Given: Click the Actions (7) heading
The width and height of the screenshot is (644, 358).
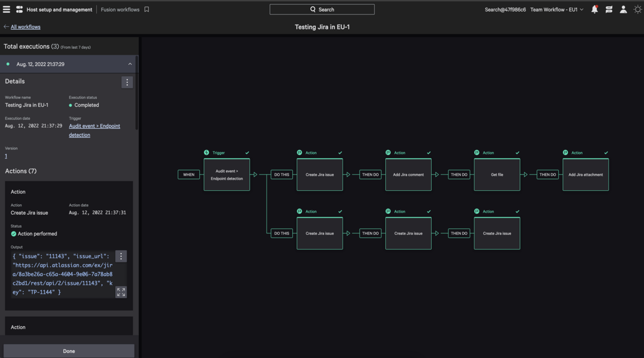Looking at the screenshot, I should point(21,171).
